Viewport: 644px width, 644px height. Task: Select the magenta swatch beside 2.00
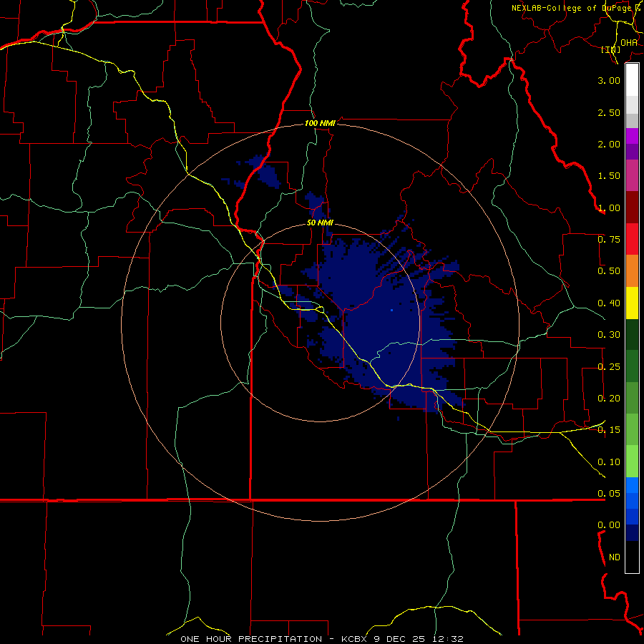tap(632, 136)
